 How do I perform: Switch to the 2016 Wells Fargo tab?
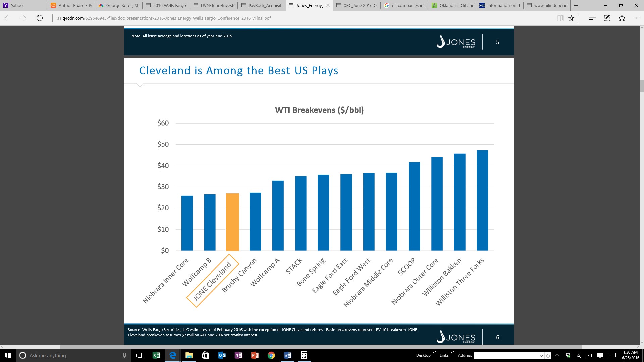click(166, 5)
